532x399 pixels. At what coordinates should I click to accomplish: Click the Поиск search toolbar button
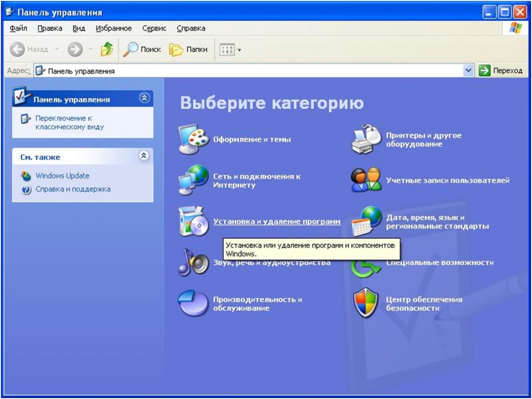(142, 49)
